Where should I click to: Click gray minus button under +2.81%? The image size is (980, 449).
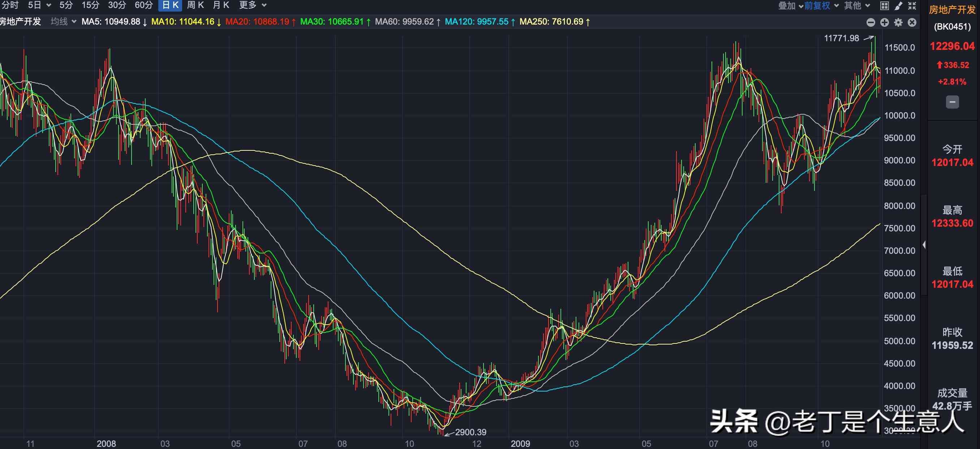(x=952, y=102)
